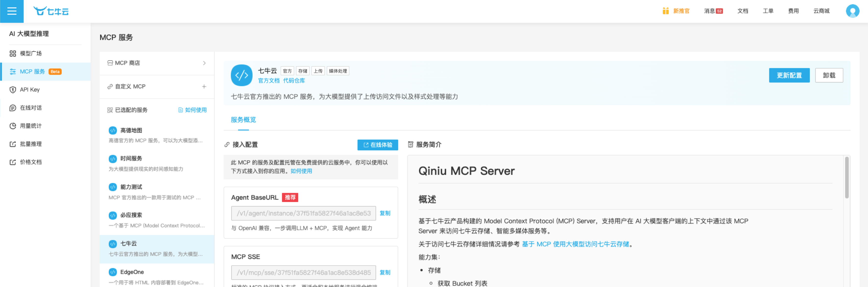Screen dimensions: 868x287
Task: Click the 必应搜索 service icon
Action: 113,215
